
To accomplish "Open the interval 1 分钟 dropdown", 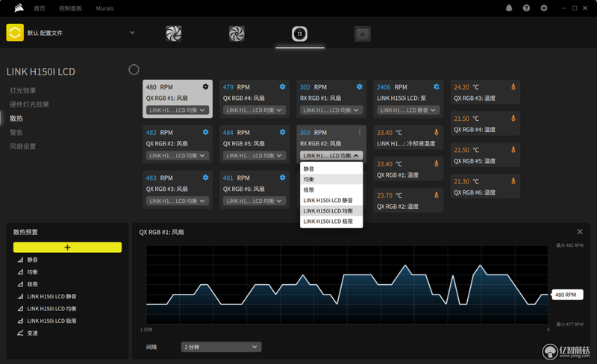I will coord(221,347).
